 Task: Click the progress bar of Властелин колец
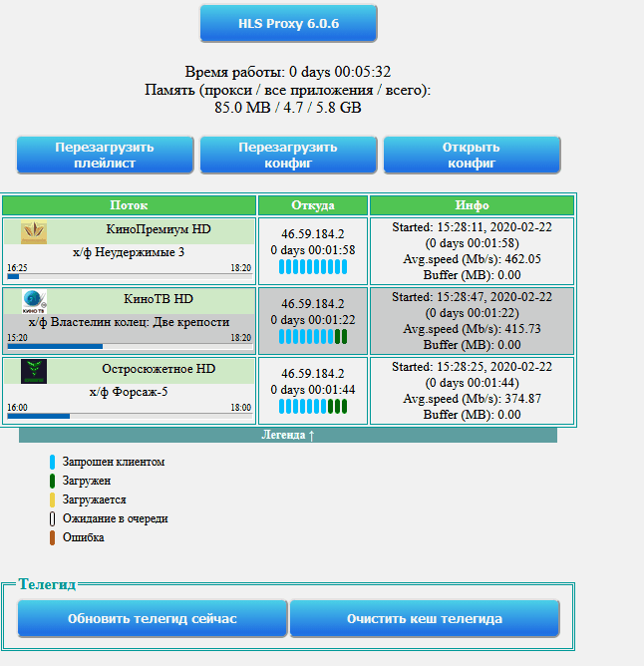[130, 346]
